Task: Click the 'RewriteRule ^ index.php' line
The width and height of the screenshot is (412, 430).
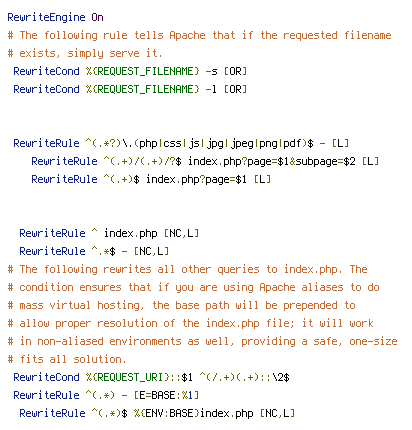Action: point(109,233)
